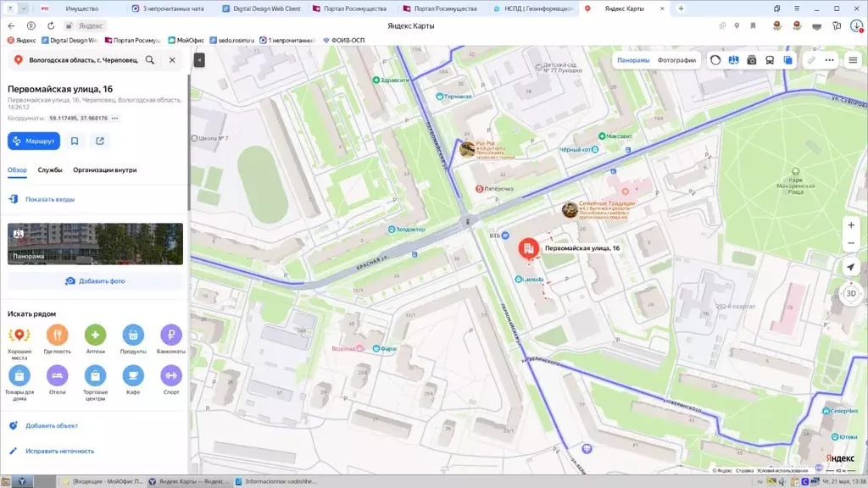Click the Маршрут route button

[34, 141]
